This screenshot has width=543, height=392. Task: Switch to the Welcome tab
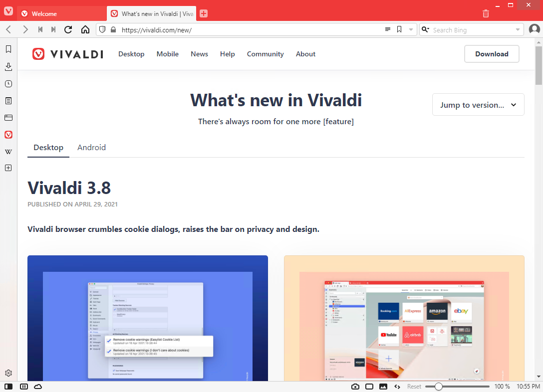point(62,13)
